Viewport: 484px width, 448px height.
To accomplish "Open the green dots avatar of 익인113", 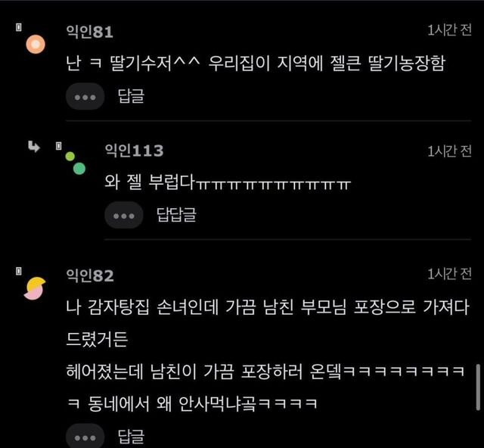I will tap(76, 163).
